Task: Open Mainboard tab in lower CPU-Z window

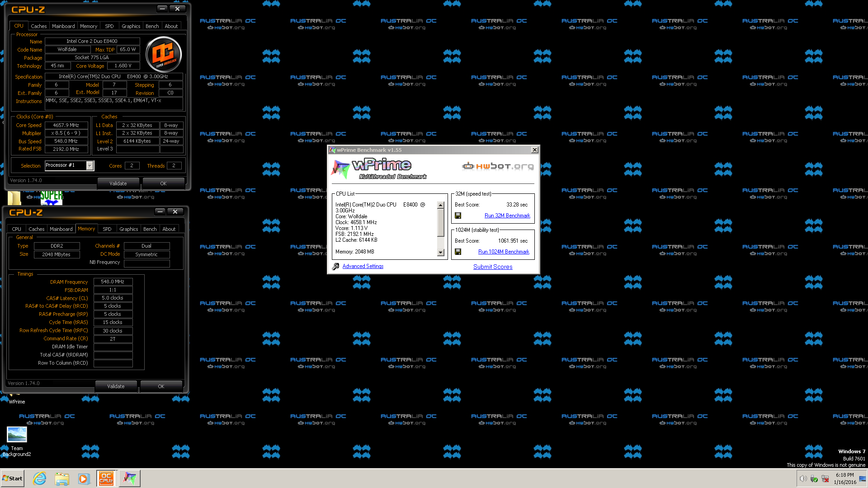Action: tap(61, 229)
